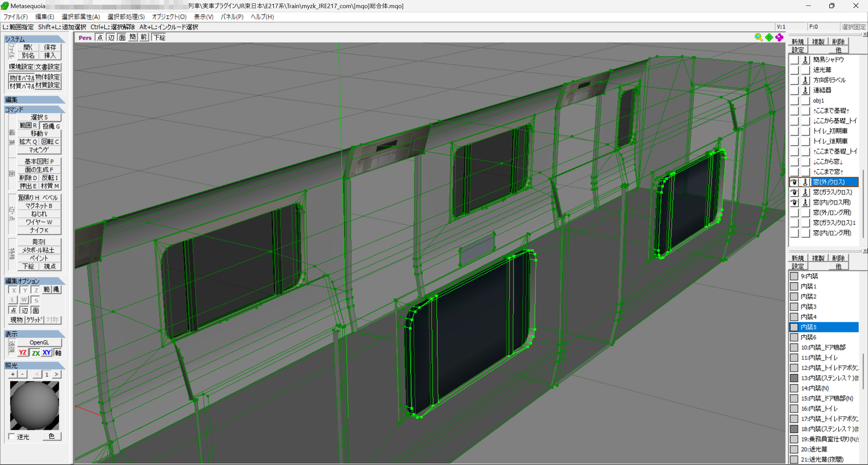Screen dimensions: 868x465
Task: Select the 内装4 material color swatch
Action: pos(794,317)
